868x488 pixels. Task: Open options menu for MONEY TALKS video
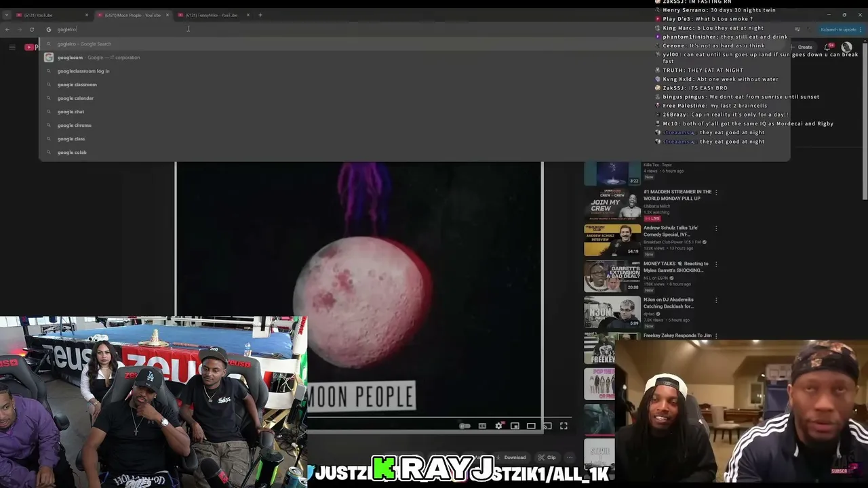point(716,264)
